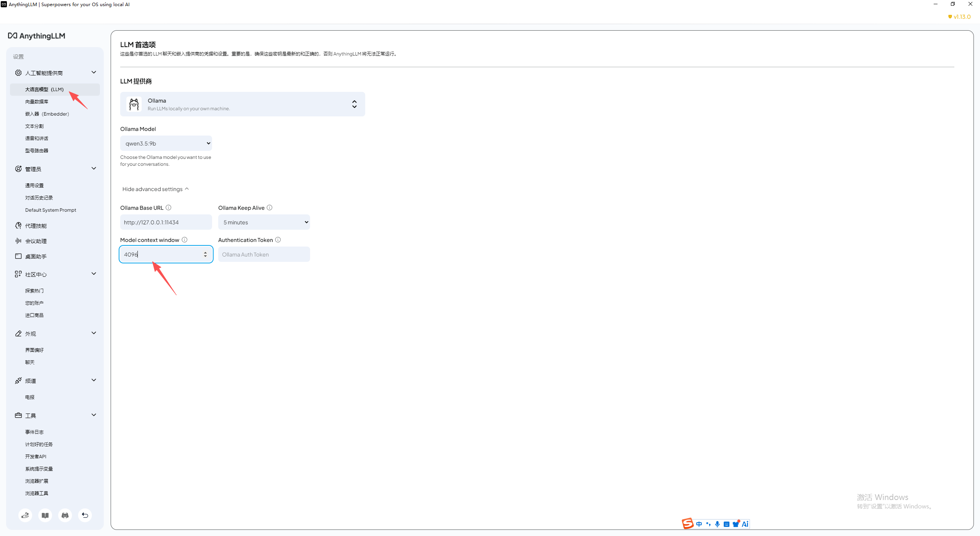Image resolution: width=980 pixels, height=536 pixels.
Task: Collapse the 社区中心 section chevron
Action: tap(94, 274)
